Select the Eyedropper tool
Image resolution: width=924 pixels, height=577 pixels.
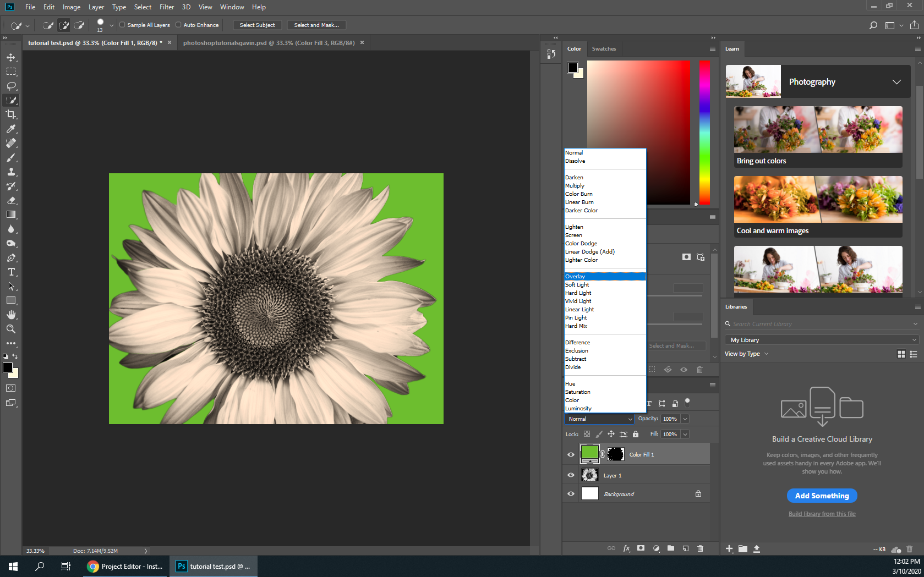(x=11, y=129)
